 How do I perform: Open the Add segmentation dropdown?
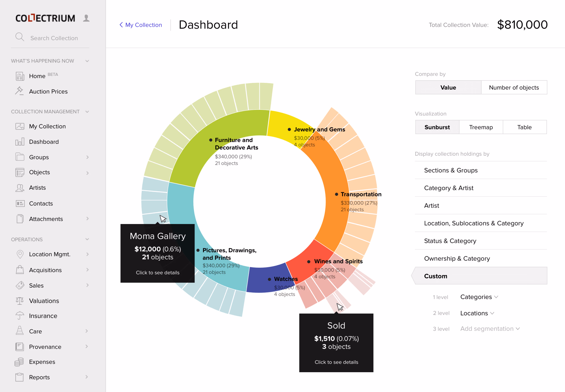[490, 329]
